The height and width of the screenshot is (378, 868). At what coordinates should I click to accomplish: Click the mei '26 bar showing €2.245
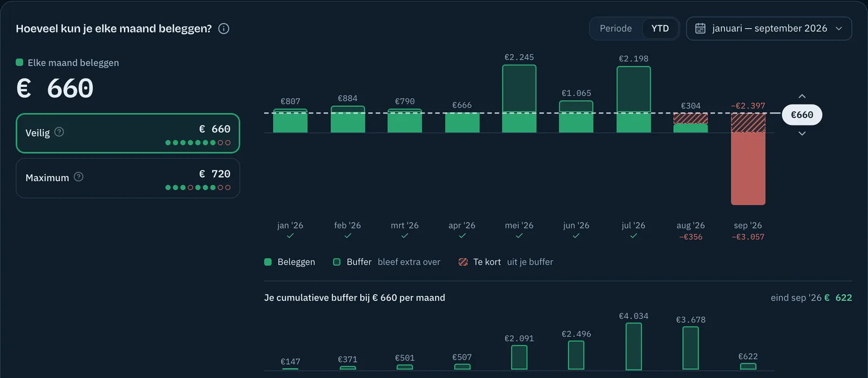(519, 99)
